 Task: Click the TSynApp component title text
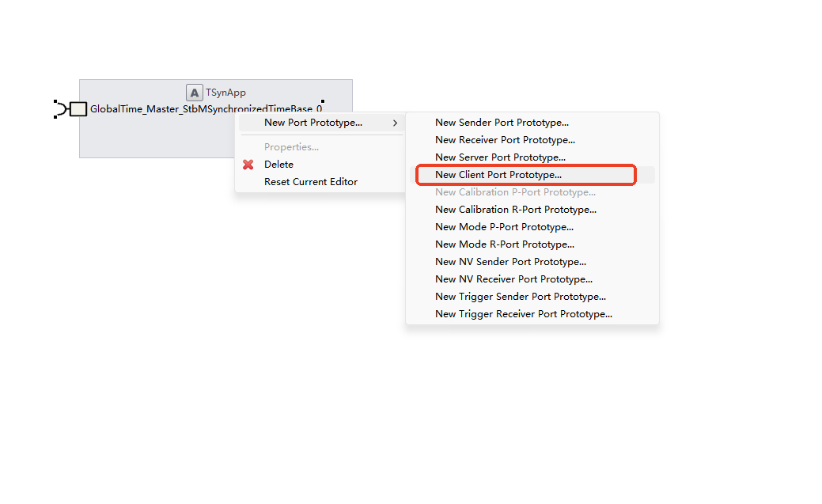[x=225, y=93]
